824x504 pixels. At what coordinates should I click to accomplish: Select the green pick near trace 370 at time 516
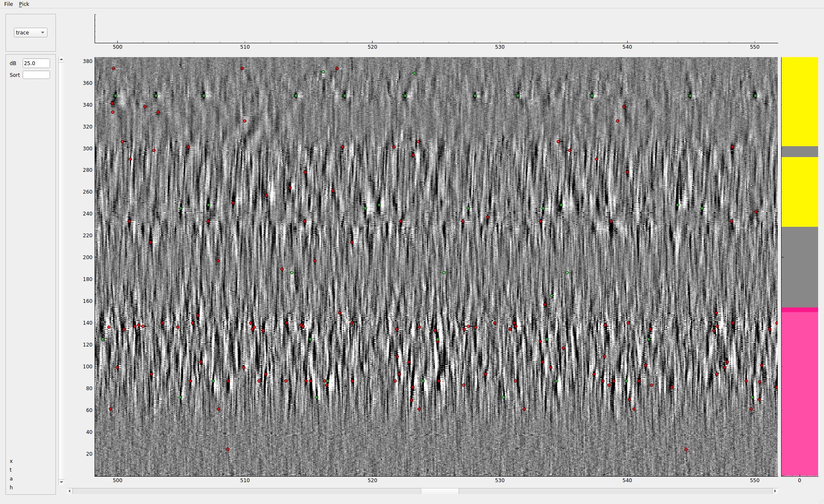[x=323, y=72]
